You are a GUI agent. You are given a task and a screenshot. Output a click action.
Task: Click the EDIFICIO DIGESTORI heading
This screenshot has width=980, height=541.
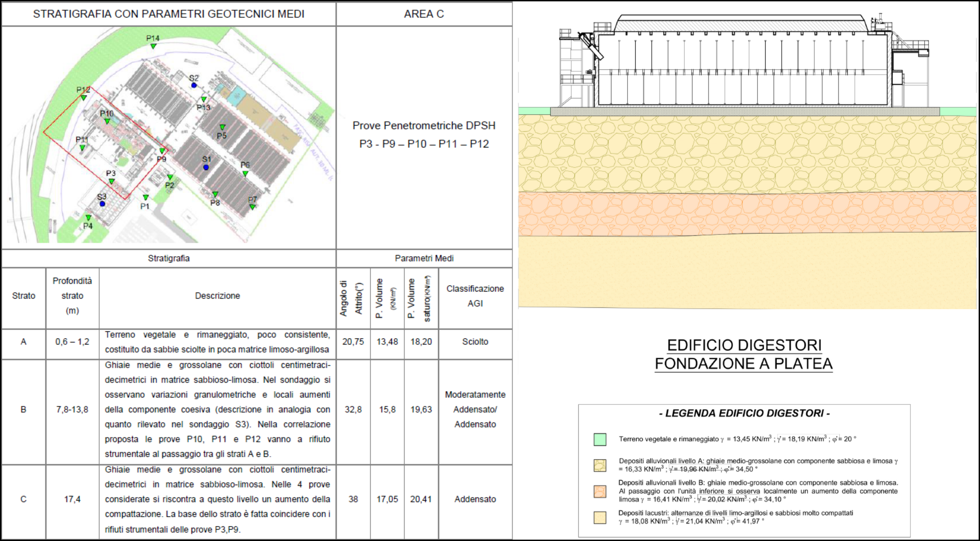(744, 345)
